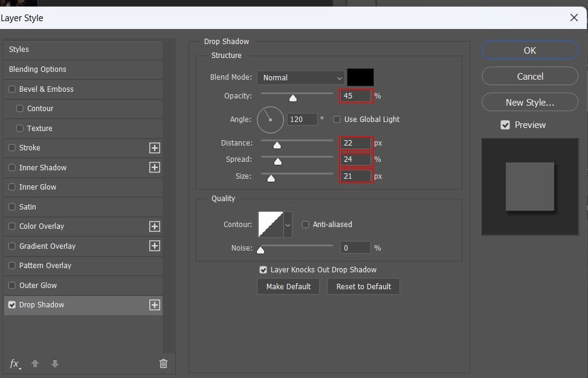Open the contour picker dropdown arrow
The image size is (588, 378).
288,225
